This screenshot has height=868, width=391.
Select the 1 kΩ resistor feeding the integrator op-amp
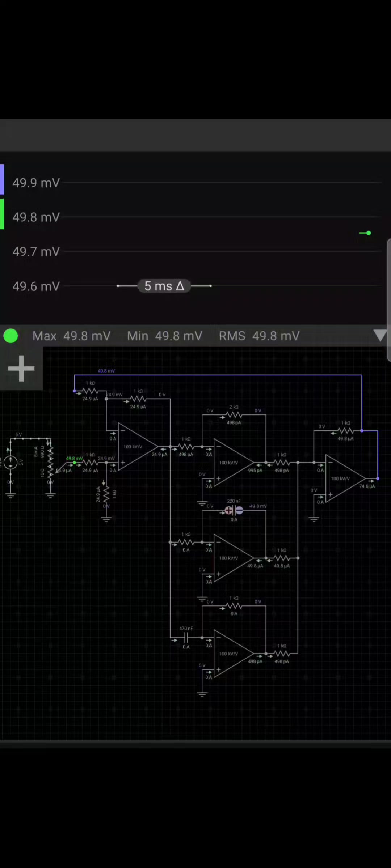(186, 542)
